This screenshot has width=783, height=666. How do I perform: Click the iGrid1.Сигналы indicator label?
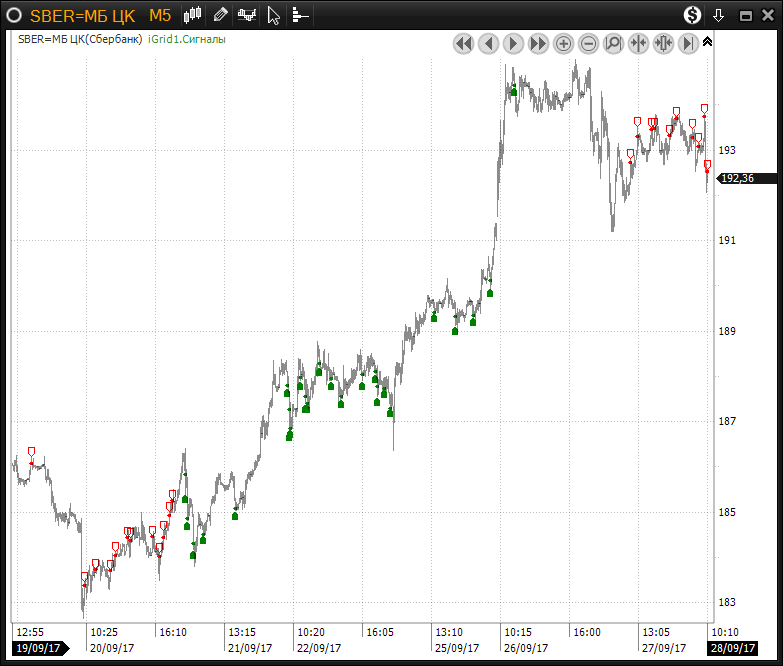[186, 40]
